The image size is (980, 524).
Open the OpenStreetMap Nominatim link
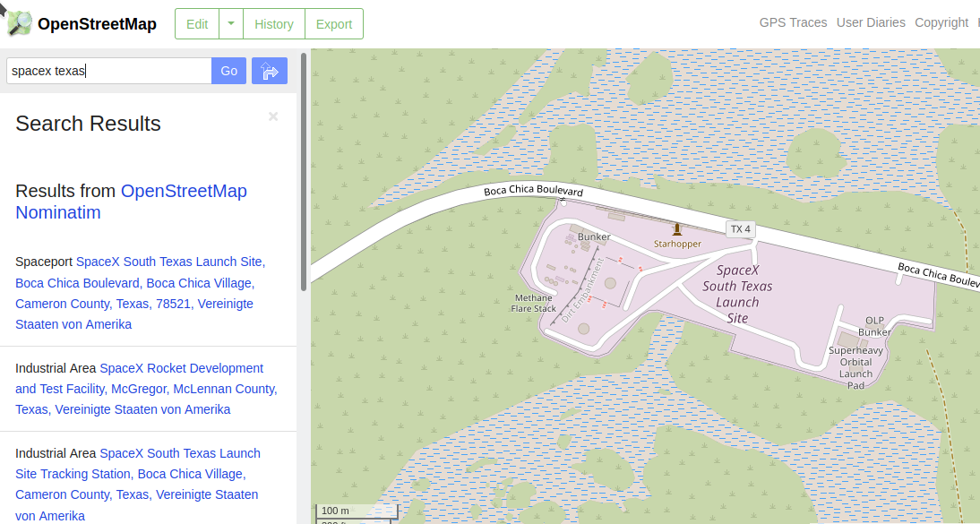coord(132,202)
